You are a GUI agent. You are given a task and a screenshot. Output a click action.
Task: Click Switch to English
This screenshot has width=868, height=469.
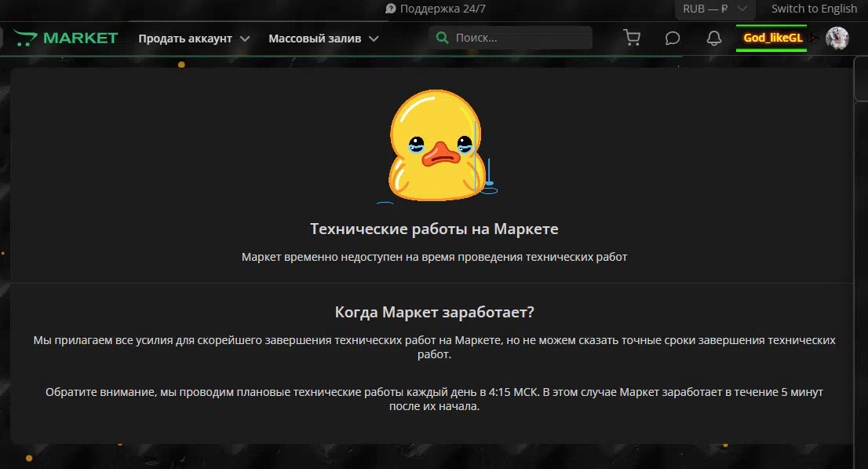coord(814,9)
